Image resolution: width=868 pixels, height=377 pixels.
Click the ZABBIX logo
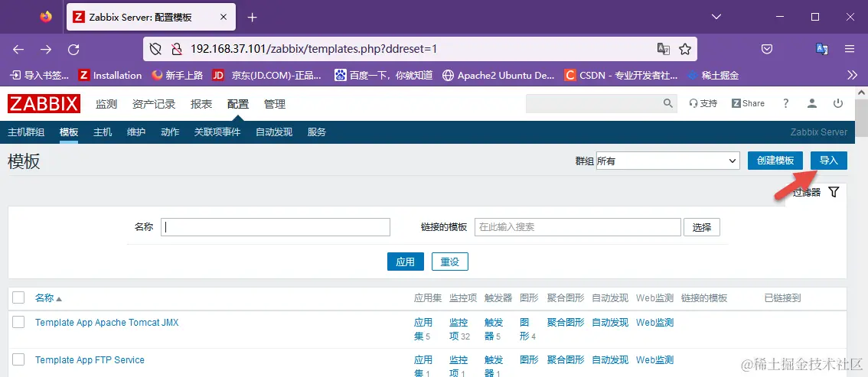click(44, 103)
